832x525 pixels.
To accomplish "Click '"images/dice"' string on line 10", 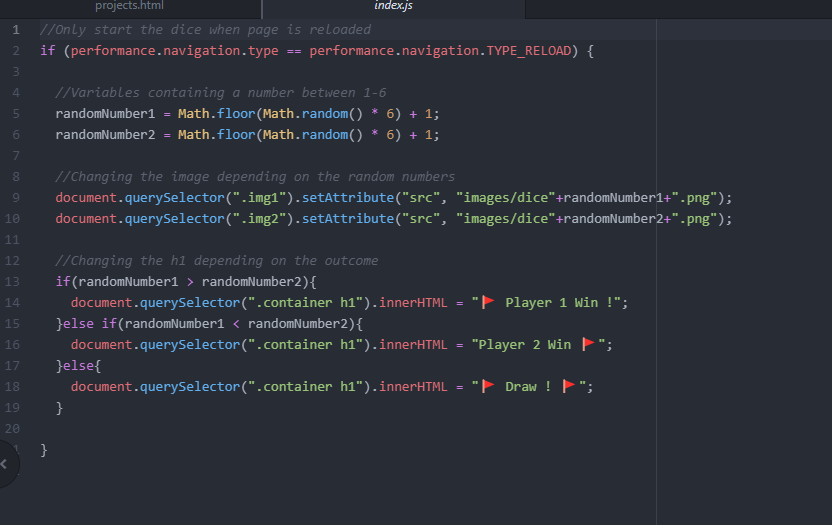I will pyautogui.click(x=506, y=219).
